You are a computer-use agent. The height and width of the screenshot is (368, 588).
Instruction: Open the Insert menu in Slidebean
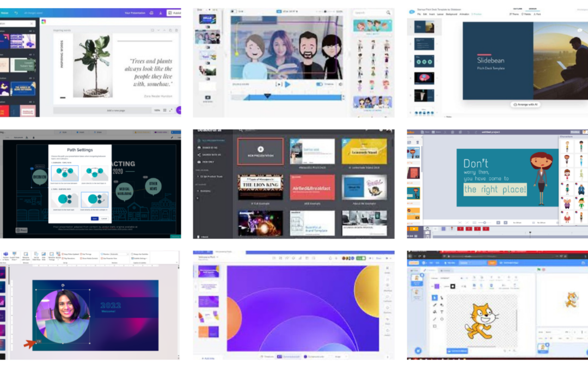(x=432, y=14)
